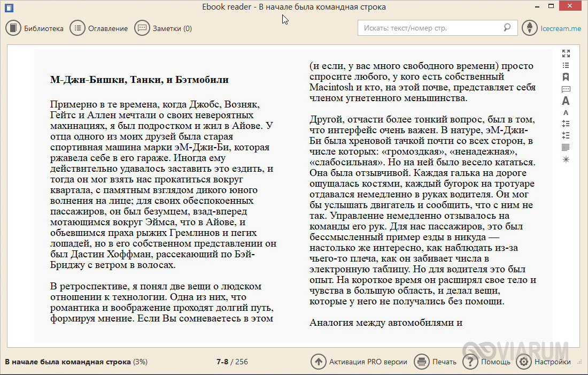Decrease line spacing in sidebar

point(566,135)
